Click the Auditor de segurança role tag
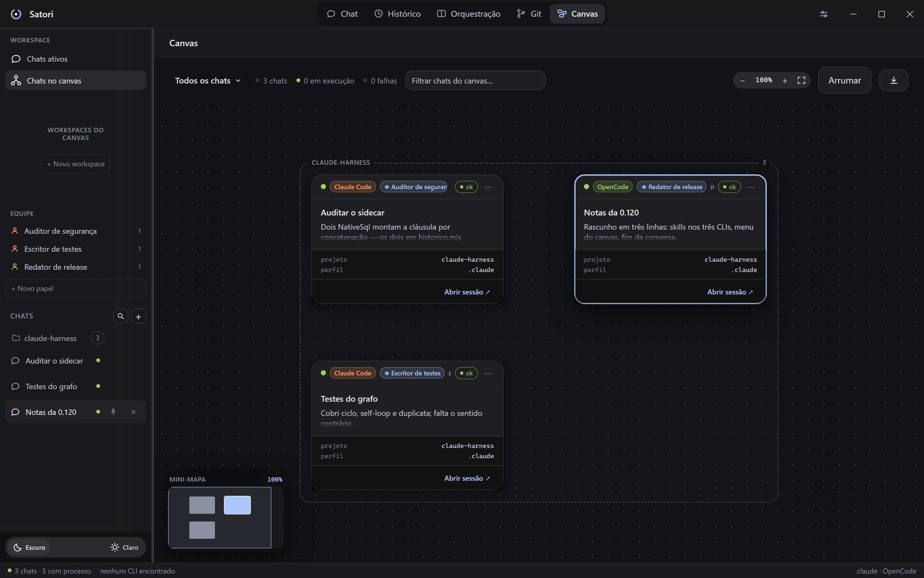The image size is (924, 578). (x=414, y=187)
